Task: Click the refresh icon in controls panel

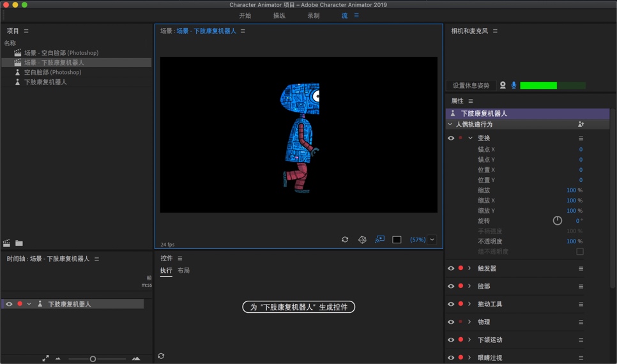Action: point(161,356)
